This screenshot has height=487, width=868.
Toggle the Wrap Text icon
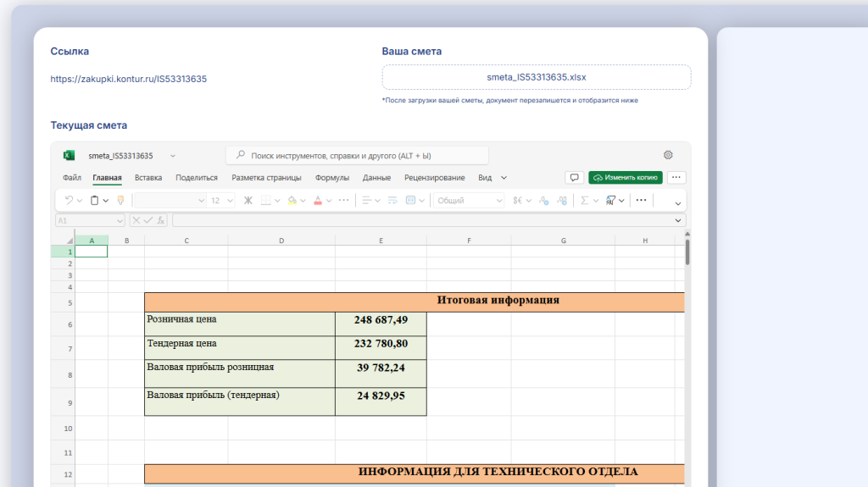(x=392, y=201)
